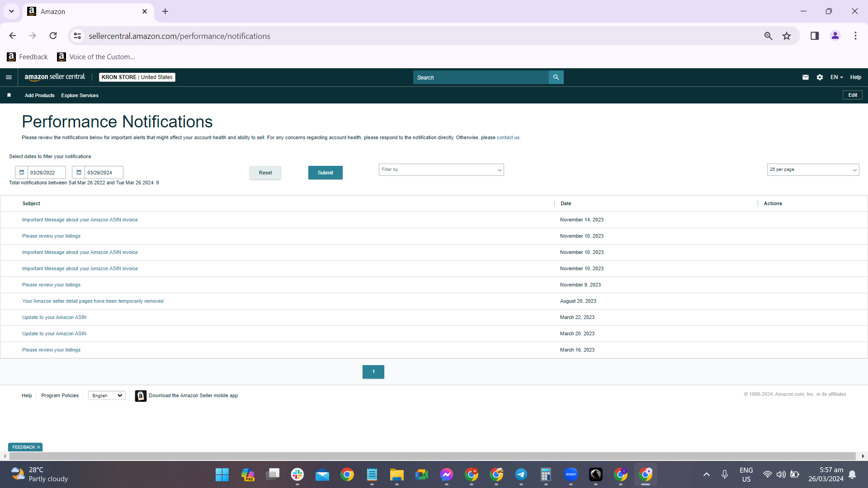This screenshot has width=868, height=488.
Task: Bookmark this page with the star icon
Action: tap(787, 36)
